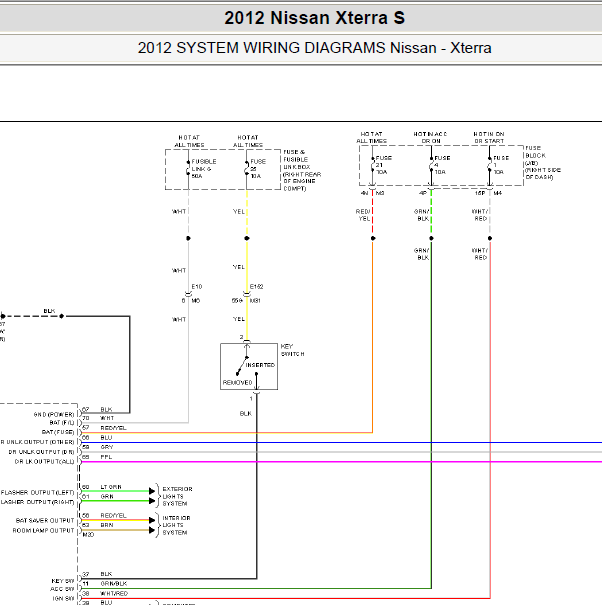Viewport: 602px width, 605px height.
Task: Click the "IGN SW" terminal label
Action: pos(63,599)
